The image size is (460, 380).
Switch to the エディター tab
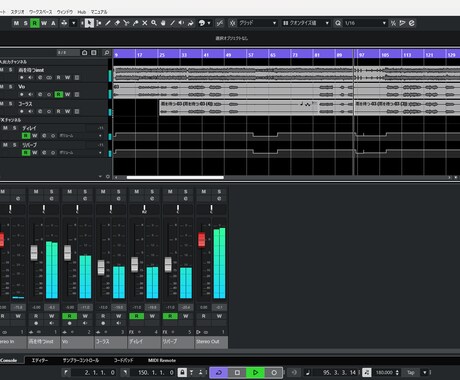(x=40, y=360)
